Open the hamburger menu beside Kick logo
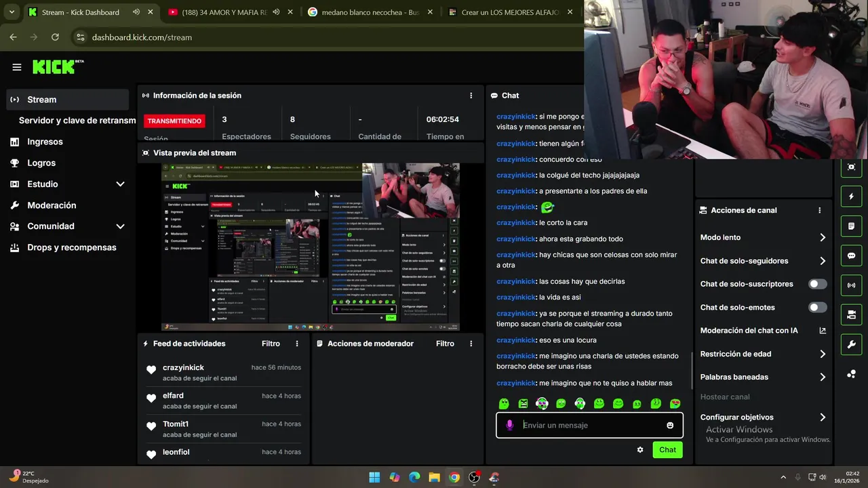This screenshot has height=488, width=868. coord(17,67)
